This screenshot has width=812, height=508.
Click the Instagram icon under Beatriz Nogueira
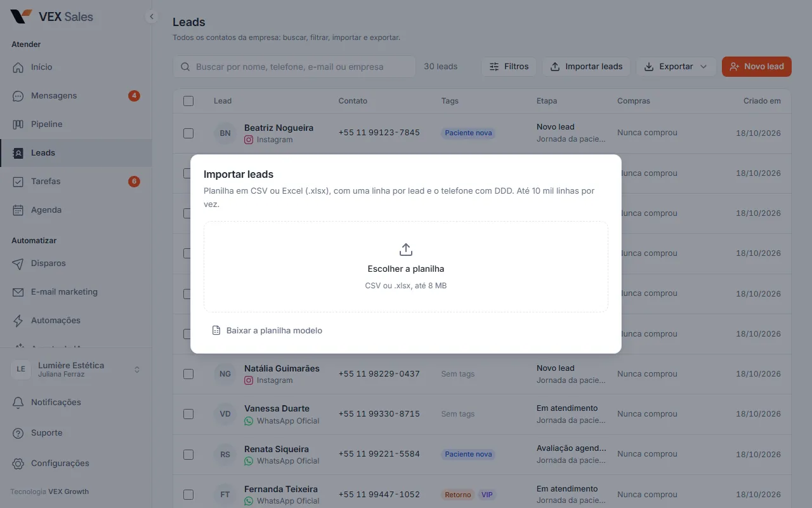(x=249, y=140)
